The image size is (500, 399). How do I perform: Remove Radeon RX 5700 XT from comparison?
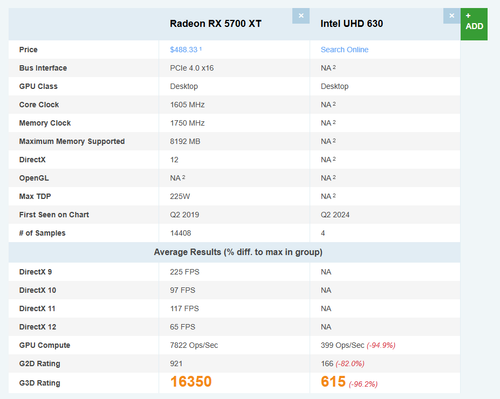tap(301, 16)
